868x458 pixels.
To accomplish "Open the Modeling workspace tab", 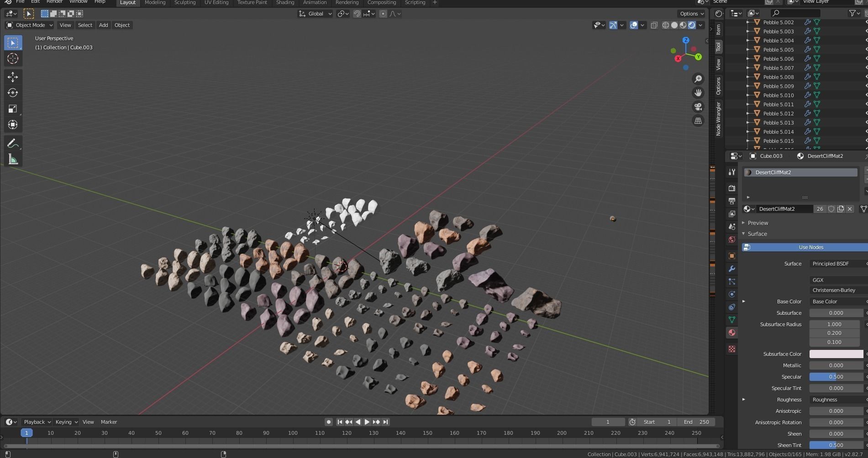I will [155, 3].
